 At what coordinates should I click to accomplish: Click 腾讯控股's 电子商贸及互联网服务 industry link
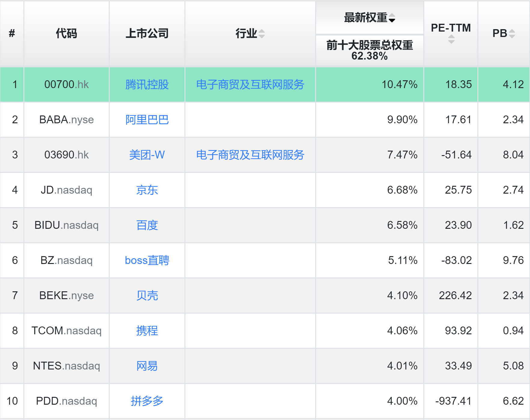[x=250, y=84]
